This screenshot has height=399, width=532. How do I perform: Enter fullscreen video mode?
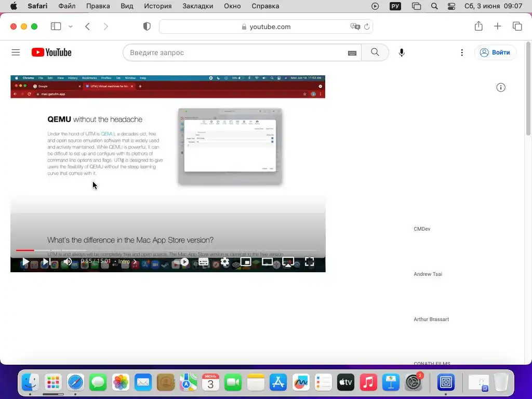coord(309,262)
